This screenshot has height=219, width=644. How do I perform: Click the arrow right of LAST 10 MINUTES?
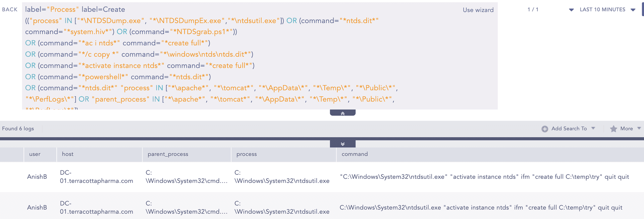point(633,10)
